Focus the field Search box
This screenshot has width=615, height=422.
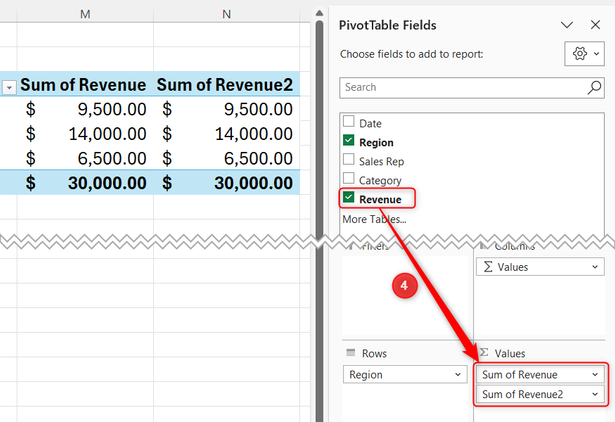(471, 87)
